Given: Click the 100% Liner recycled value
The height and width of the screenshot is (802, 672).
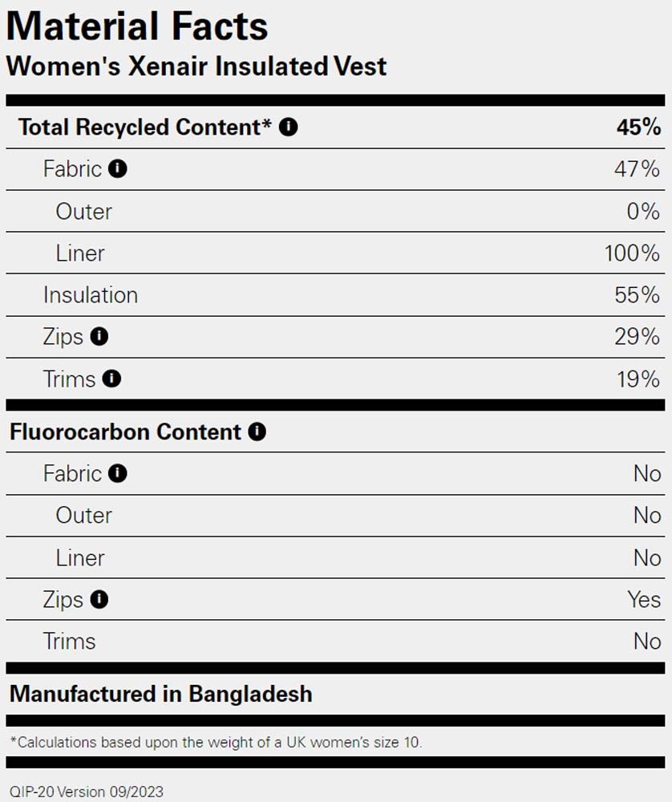Looking at the screenshot, I should click(632, 253).
